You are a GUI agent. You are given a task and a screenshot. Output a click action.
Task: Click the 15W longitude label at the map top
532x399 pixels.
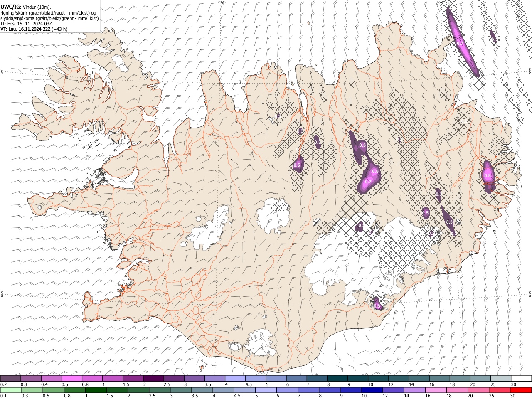coord(440,2)
